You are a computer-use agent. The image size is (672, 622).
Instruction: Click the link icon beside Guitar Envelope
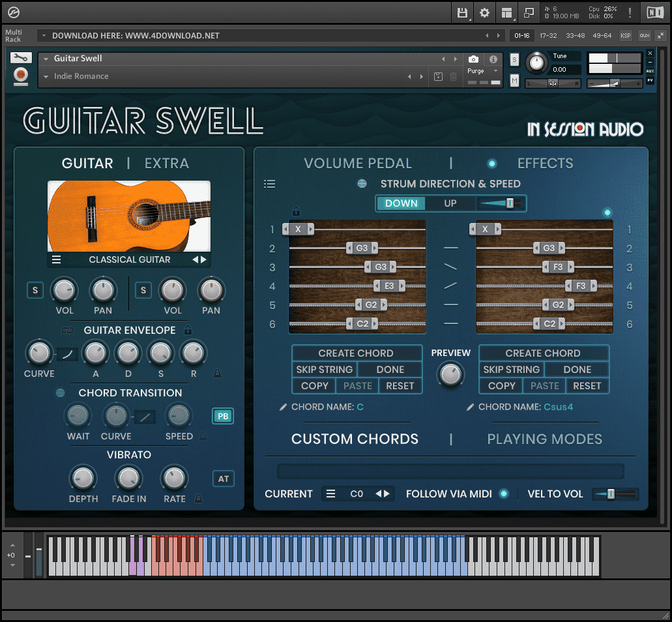click(x=68, y=330)
